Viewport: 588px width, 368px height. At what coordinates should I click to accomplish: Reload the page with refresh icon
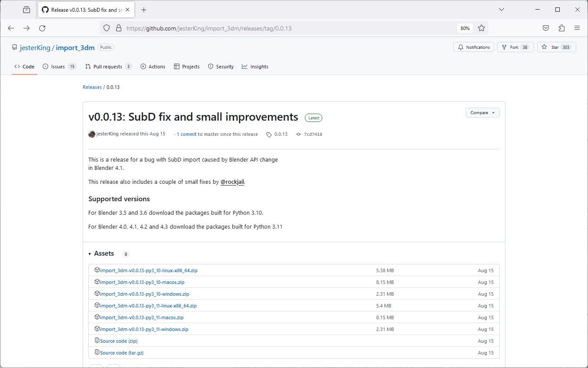click(x=42, y=28)
